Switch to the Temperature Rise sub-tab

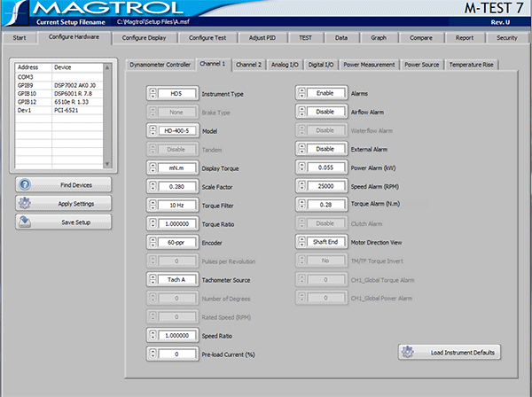click(472, 65)
